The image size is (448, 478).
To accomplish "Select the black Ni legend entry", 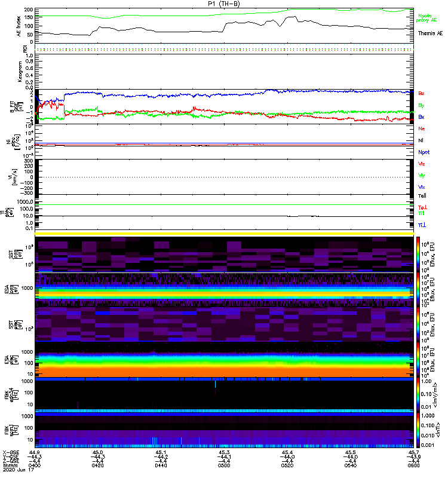I will (x=421, y=140).
